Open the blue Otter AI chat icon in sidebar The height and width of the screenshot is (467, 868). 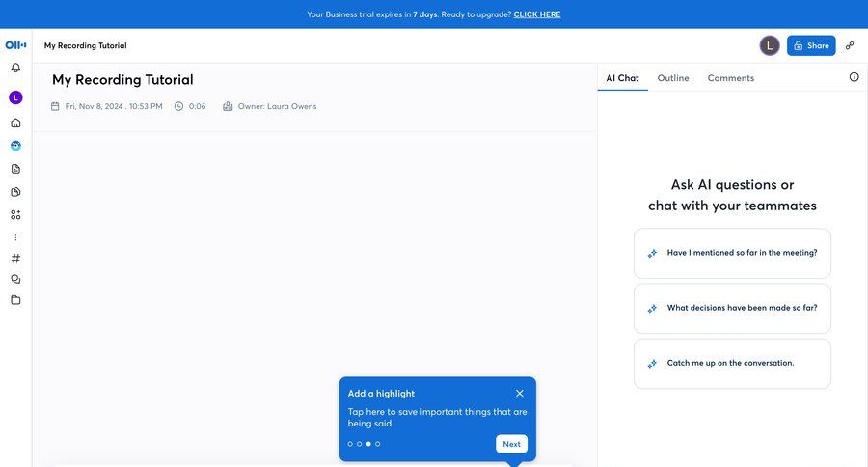click(15, 146)
